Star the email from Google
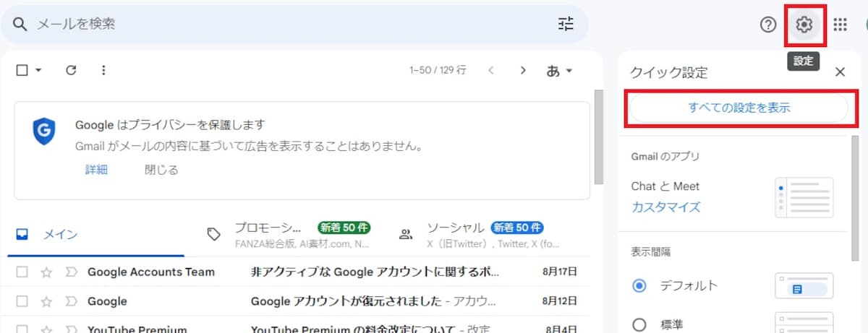This screenshot has width=868, height=333. (46, 301)
